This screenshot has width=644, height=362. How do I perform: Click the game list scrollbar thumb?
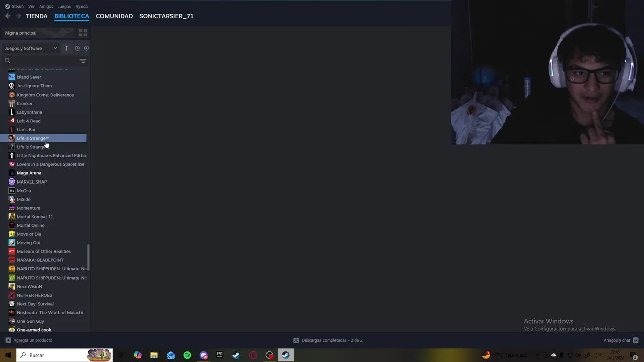[x=89, y=257]
